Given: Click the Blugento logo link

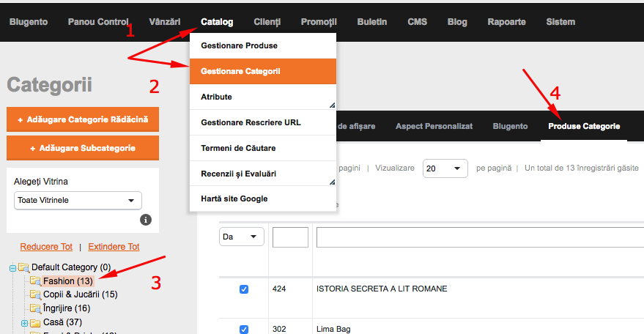Looking at the screenshot, I should (29, 22).
